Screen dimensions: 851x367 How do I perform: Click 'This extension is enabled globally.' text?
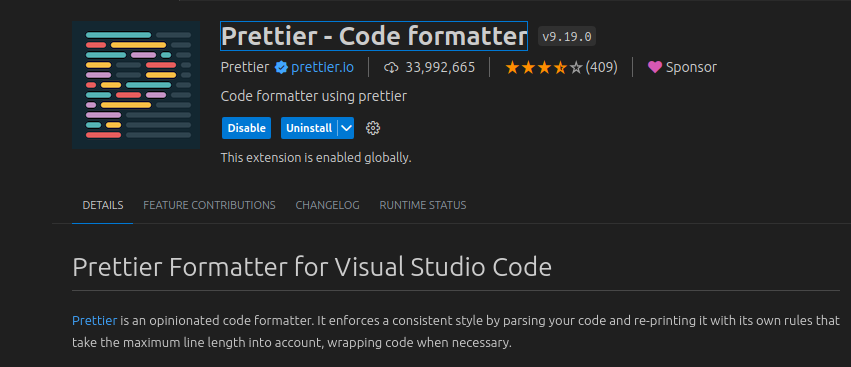coord(316,158)
